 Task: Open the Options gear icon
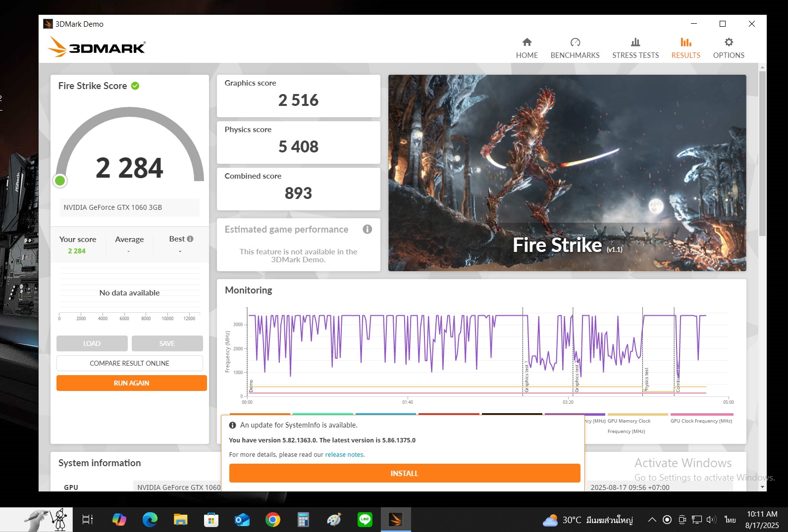(x=729, y=43)
